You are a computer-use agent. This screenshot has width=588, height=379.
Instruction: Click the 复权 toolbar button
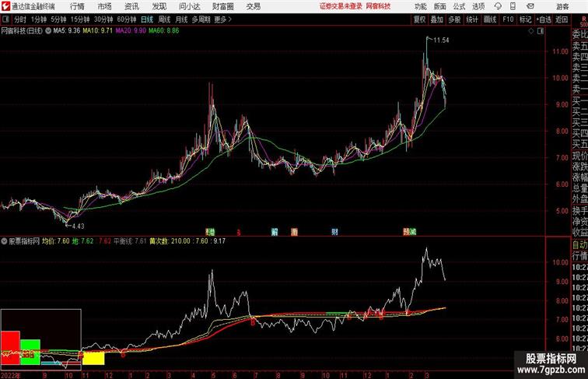(x=420, y=19)
